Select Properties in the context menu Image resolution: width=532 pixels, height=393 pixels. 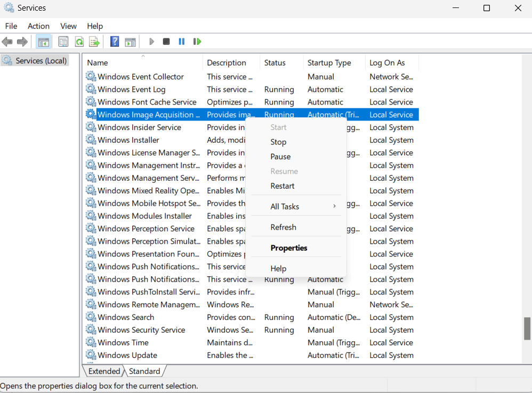coord(289,247)
